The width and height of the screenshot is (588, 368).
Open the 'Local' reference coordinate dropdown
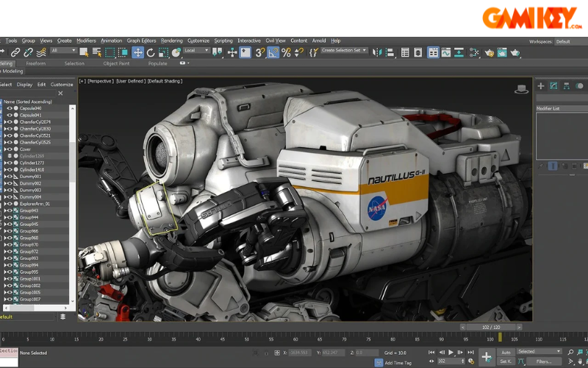196,50
